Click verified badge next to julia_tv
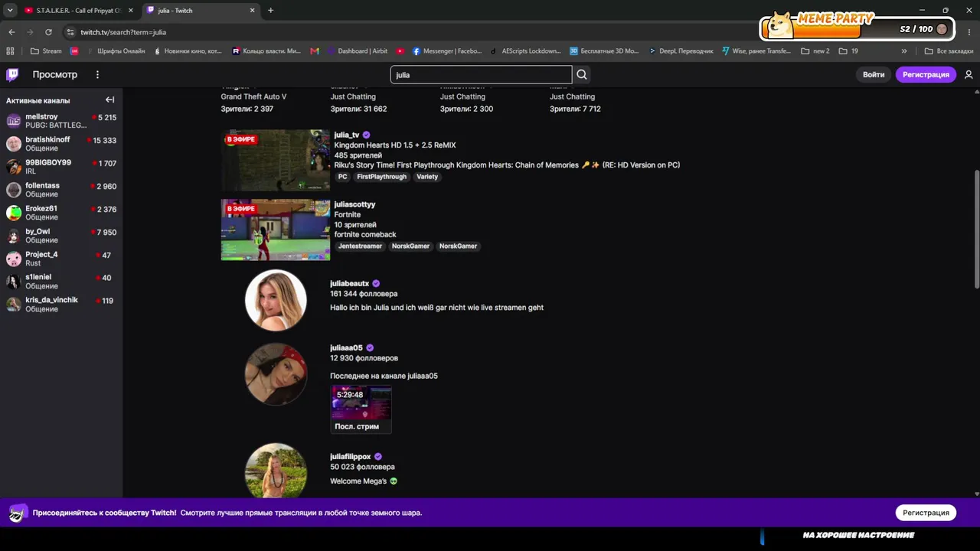The width and height of the screenshot is (980, 551). coord(366,135)
